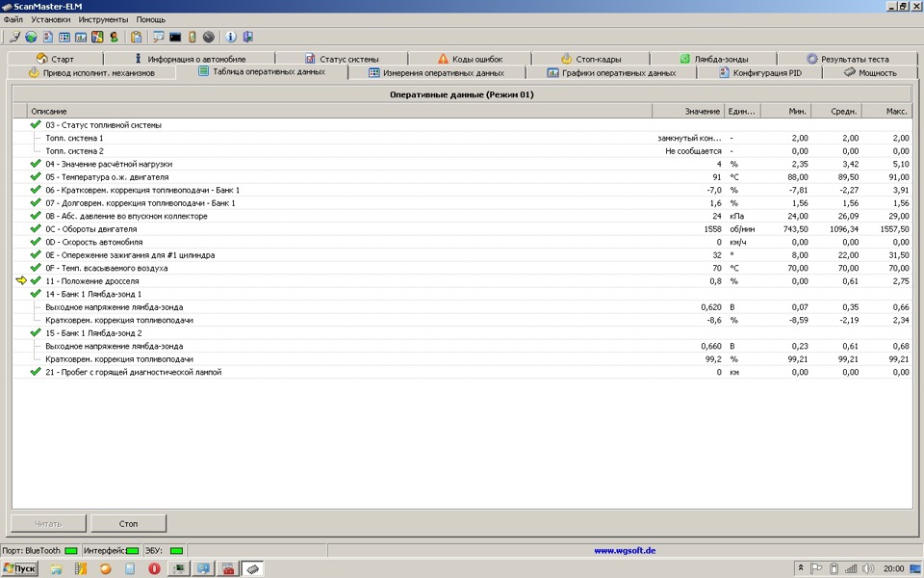Viewport: 924px width, 578px height.
Task: Click the black terminal window toolbar icon
Action: (175, 38)
